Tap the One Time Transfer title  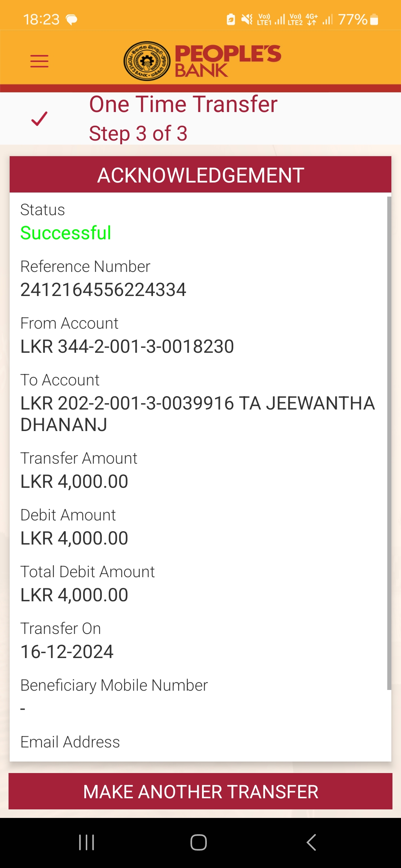(x=183, y=104)
